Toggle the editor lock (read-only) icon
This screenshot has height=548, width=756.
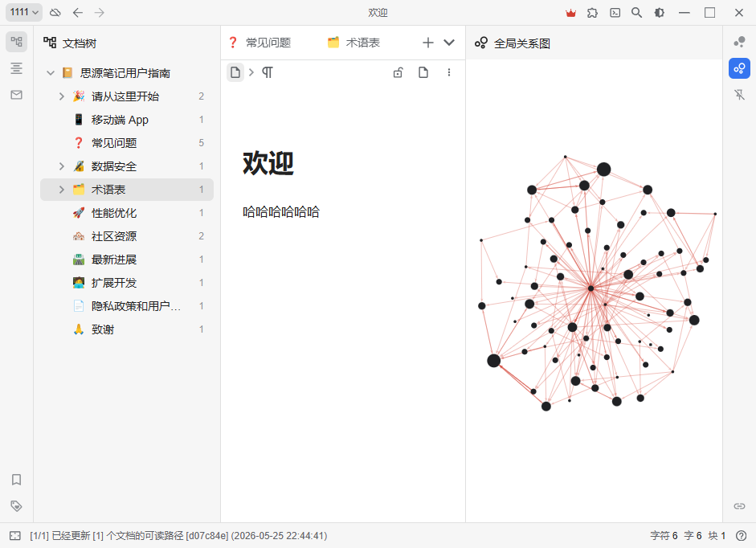click(398, 72)
